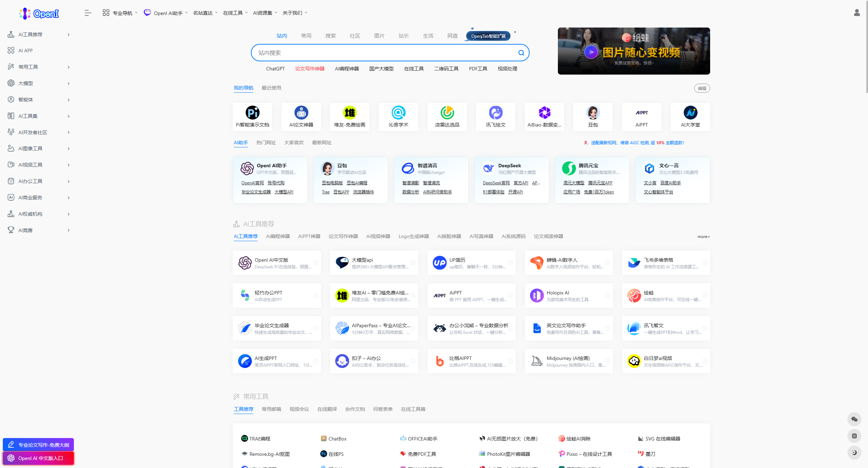Click the search magnifier icon

pyautogui.click(x=521, y=53)
